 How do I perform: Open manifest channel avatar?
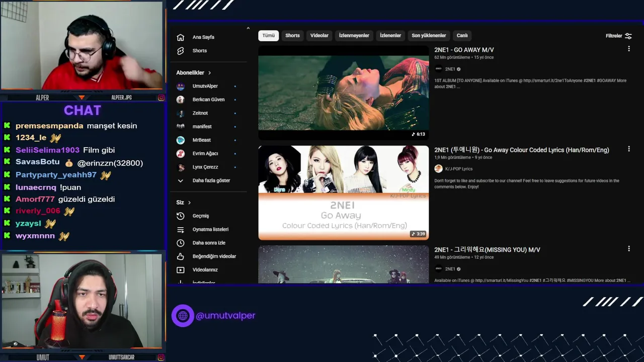(181, 127)
